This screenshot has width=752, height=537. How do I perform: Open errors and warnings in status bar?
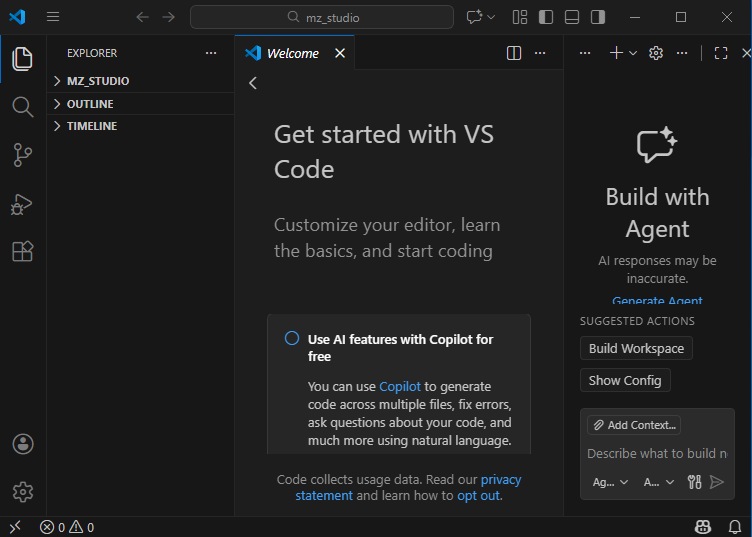(x=67, y=527)
